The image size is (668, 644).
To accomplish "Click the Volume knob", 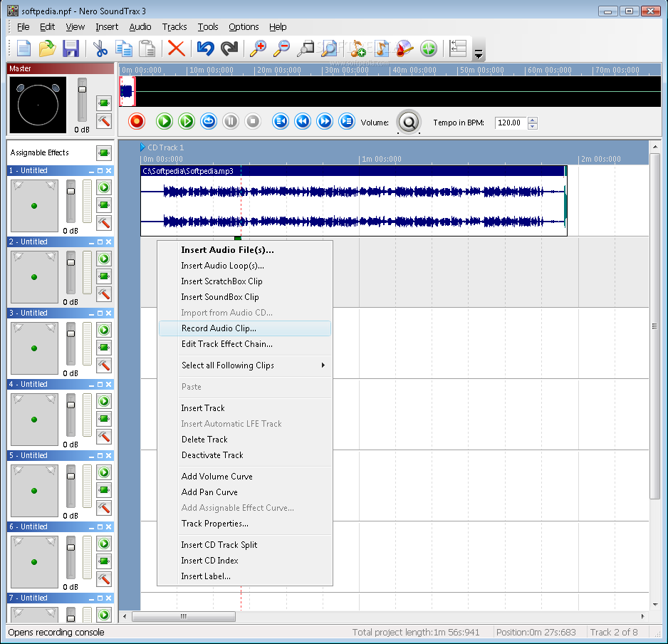I will pyautogui.click(x=409, y=123).
